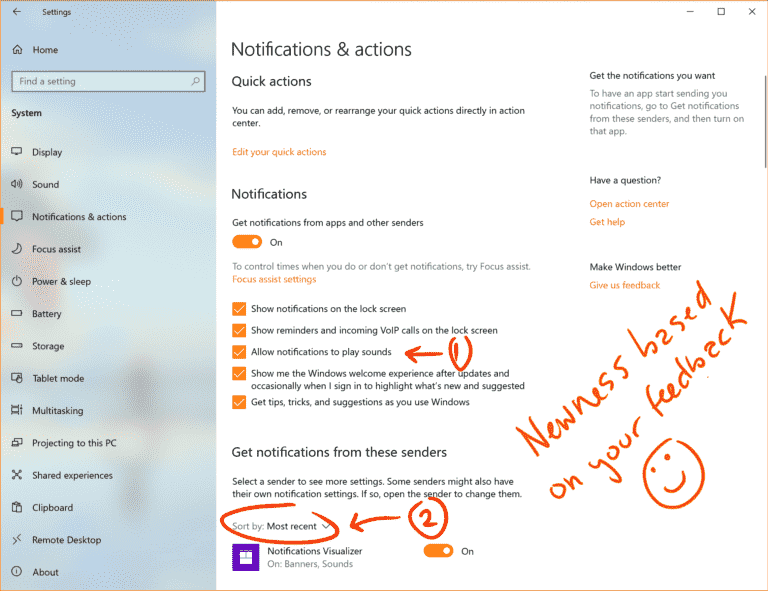The width and height of the screenshot is (768, 591).
Task: Maximize the Settings window
Action: [721, 11]
